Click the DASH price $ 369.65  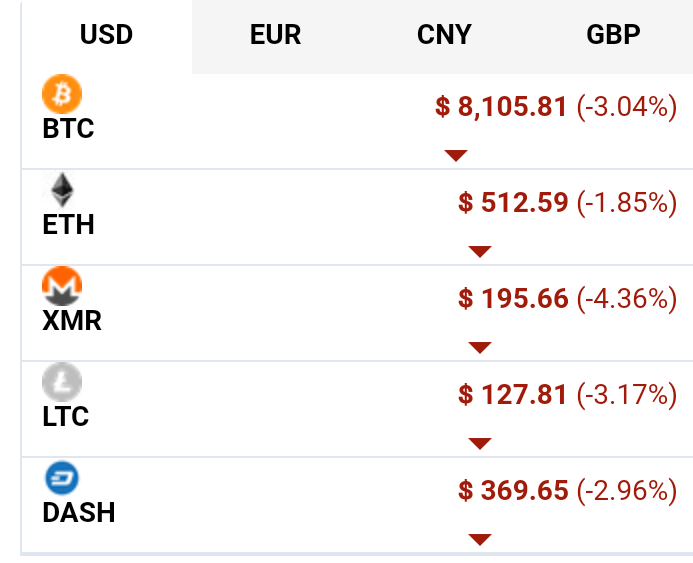513,491
